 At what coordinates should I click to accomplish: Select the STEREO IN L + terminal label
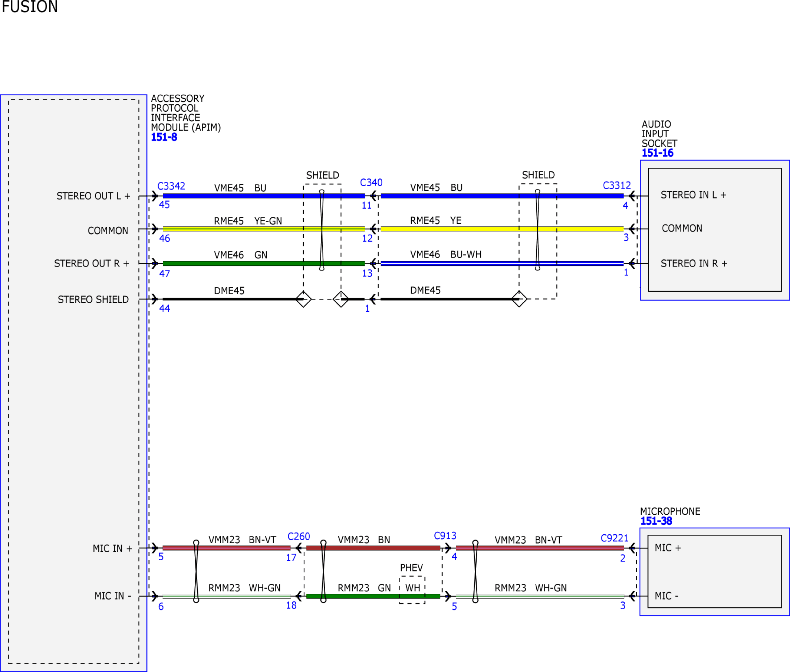[x=694, y=195]
